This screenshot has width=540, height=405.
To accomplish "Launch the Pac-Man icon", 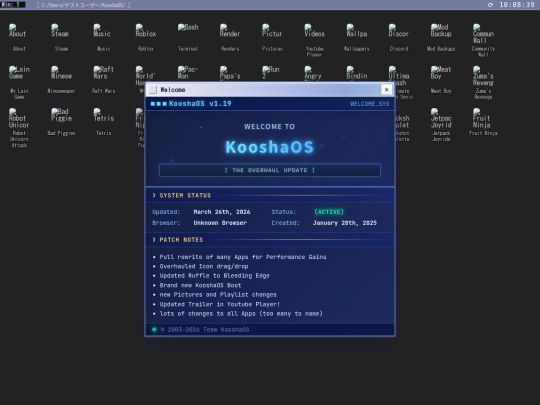I will pos(188,73).
